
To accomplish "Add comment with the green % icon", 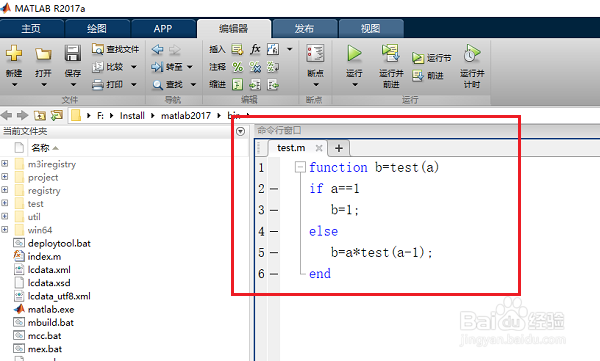I will pos(238,67).
